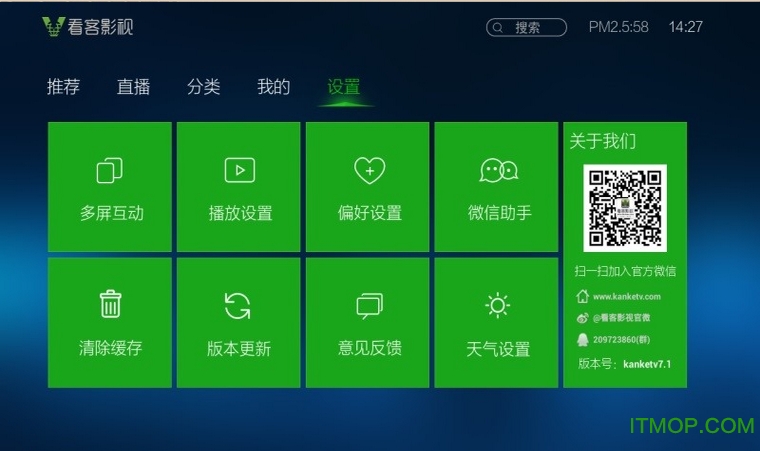Click the Weibo icon for official account
760x451 pixels.
pos(582,318)
